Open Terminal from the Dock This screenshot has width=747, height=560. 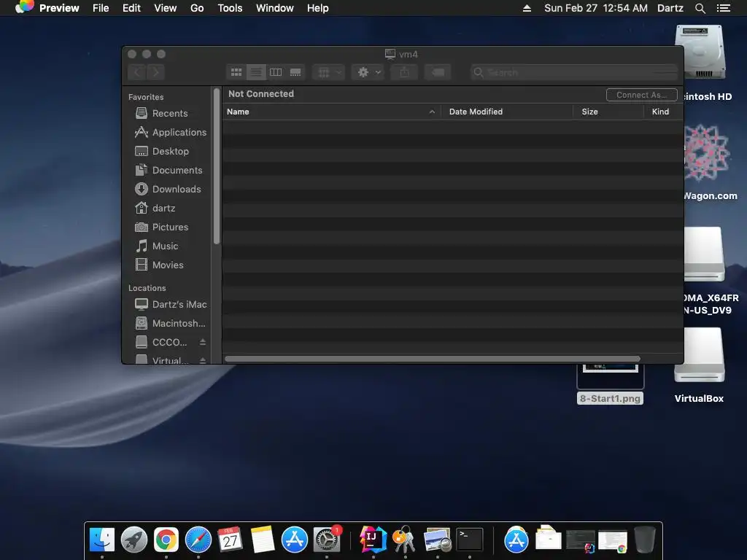click(x=470, y=540)
